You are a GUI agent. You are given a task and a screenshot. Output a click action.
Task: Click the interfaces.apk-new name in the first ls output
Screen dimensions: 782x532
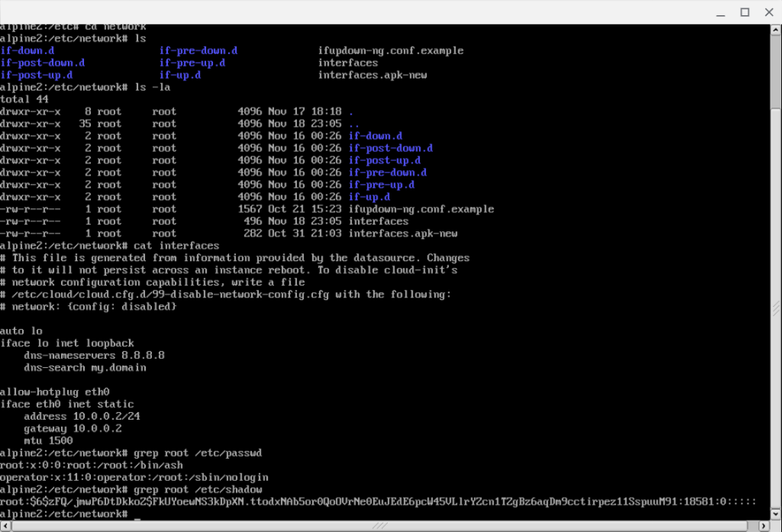point(373,76)
